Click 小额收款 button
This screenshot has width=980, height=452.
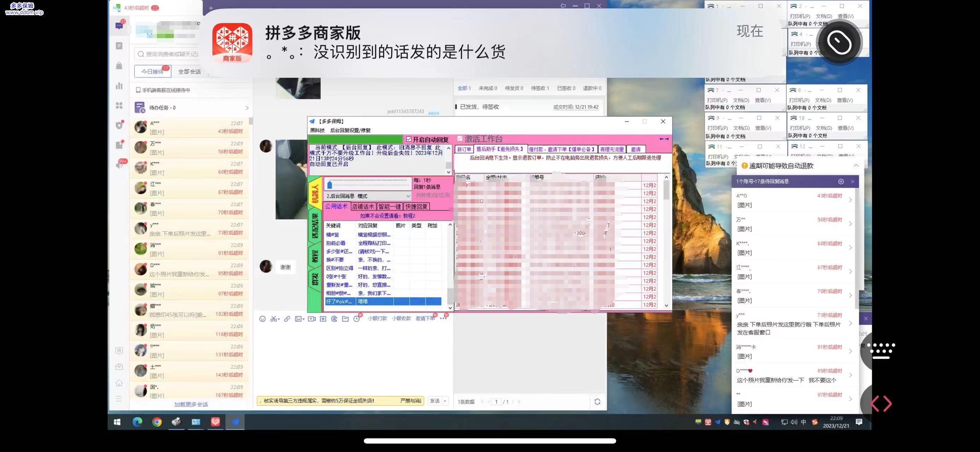point(401,319)
